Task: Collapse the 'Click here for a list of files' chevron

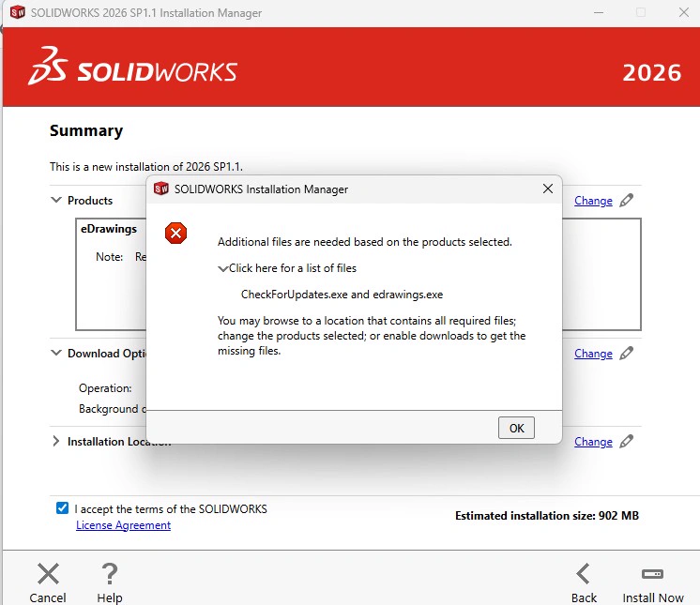Action: (222, 268)
